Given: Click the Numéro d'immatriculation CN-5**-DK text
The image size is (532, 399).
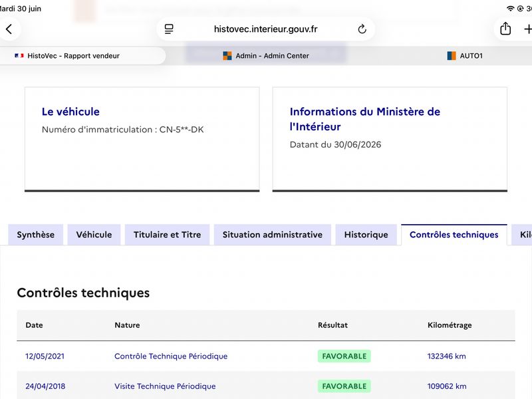Looking at the screenshot, I should 123,130.
